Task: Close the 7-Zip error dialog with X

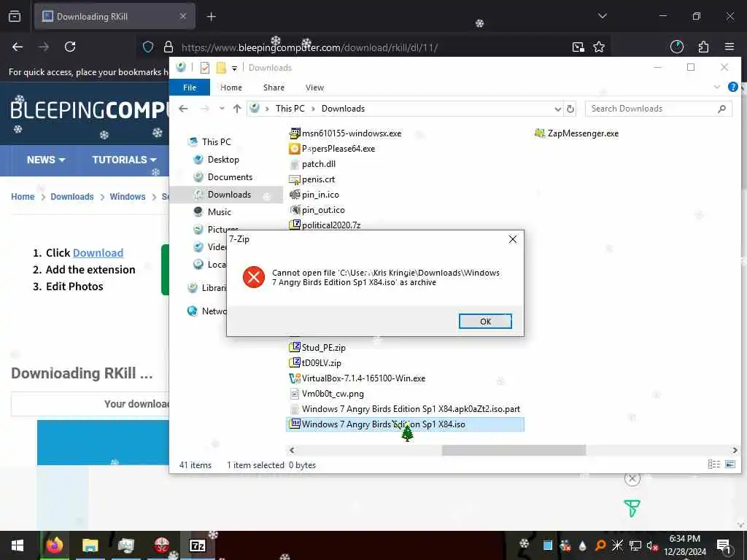Action: point(513,239)
